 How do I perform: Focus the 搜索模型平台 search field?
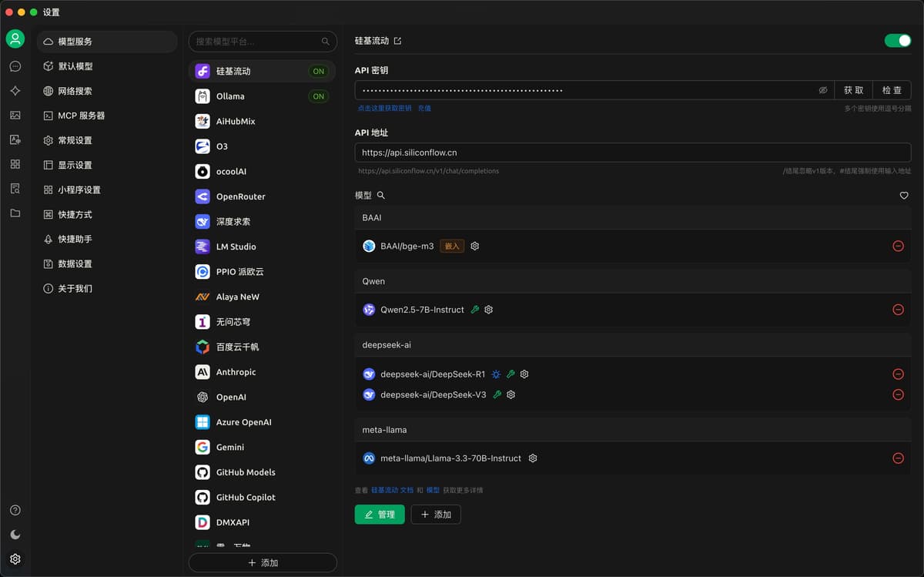click(x=263, y=42)
